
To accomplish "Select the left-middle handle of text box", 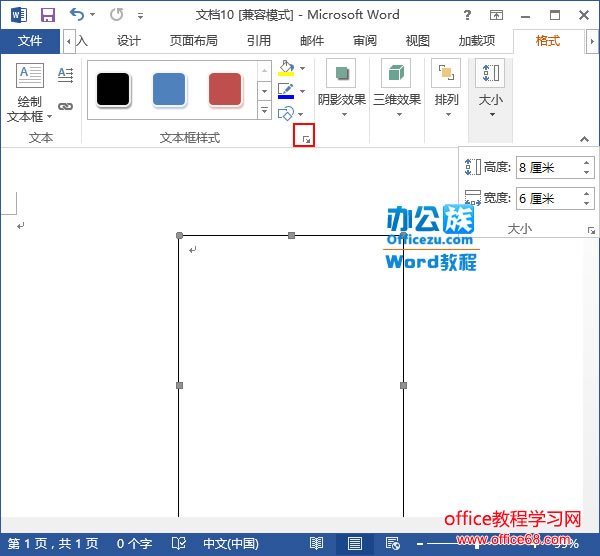I will 179,385.
